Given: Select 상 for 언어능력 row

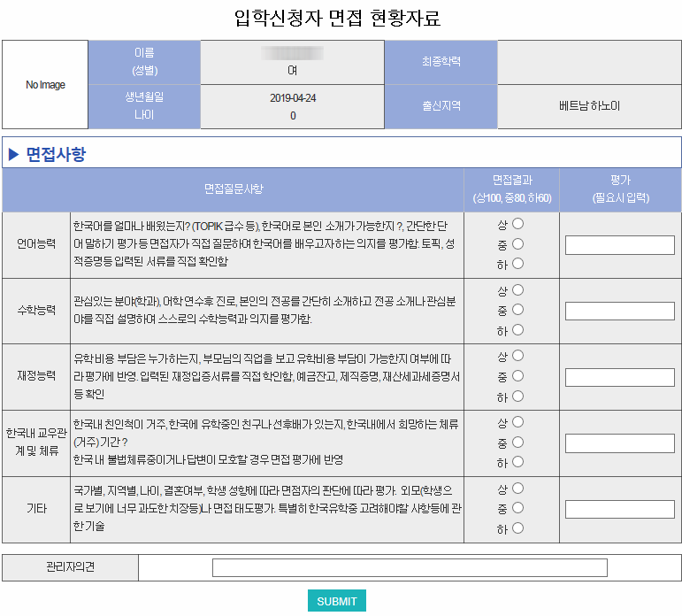Looking at the screenshot, I should coord(518,224).
